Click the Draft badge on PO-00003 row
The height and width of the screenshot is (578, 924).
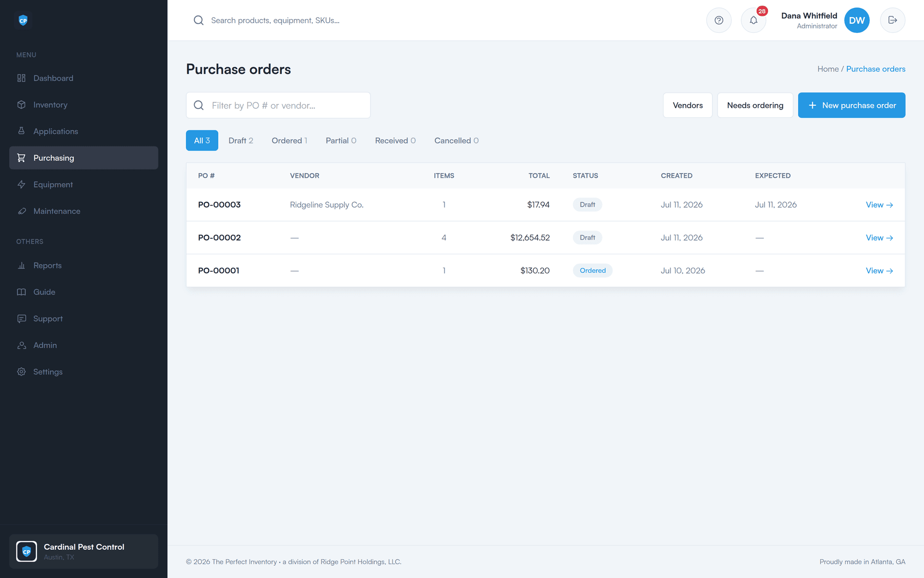587,204
